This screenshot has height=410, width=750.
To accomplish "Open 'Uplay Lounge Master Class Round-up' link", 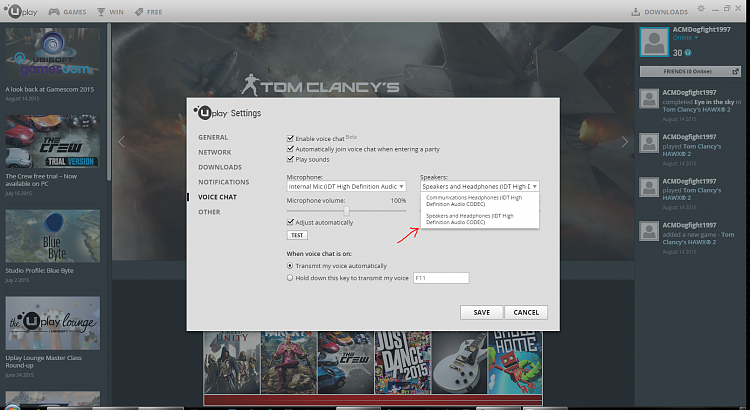I will click(44, 362).
